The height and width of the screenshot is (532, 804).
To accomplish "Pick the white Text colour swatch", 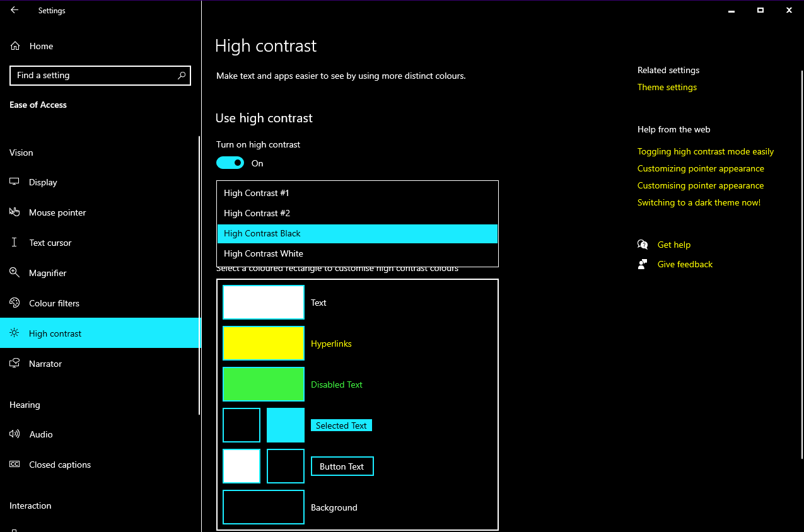I will (x=264, y=303).
